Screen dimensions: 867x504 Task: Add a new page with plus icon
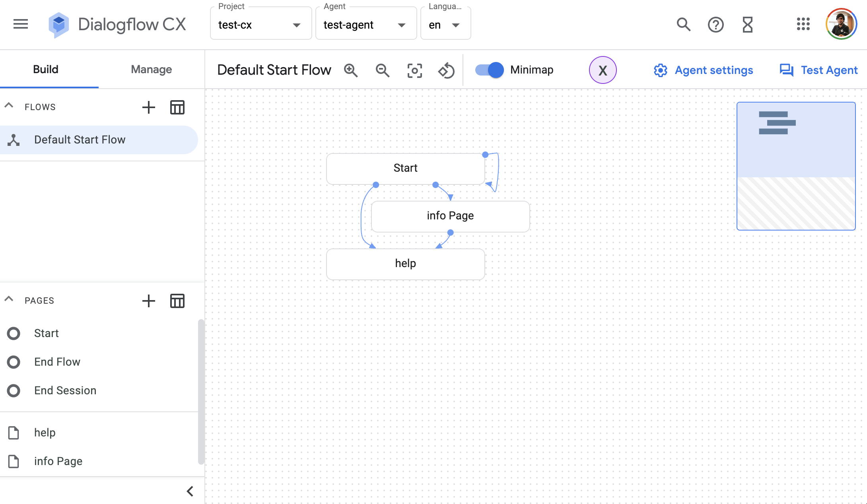pyautogui.click(x=149, y=301)
